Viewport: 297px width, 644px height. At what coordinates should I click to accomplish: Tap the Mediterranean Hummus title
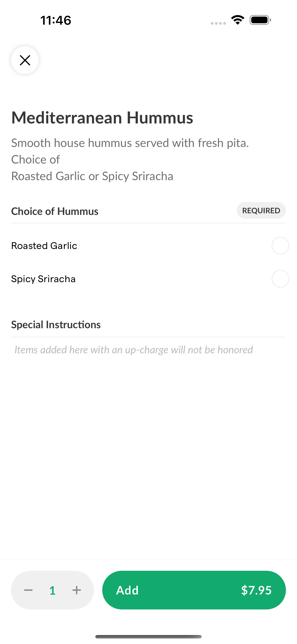[x=102, y=117]
